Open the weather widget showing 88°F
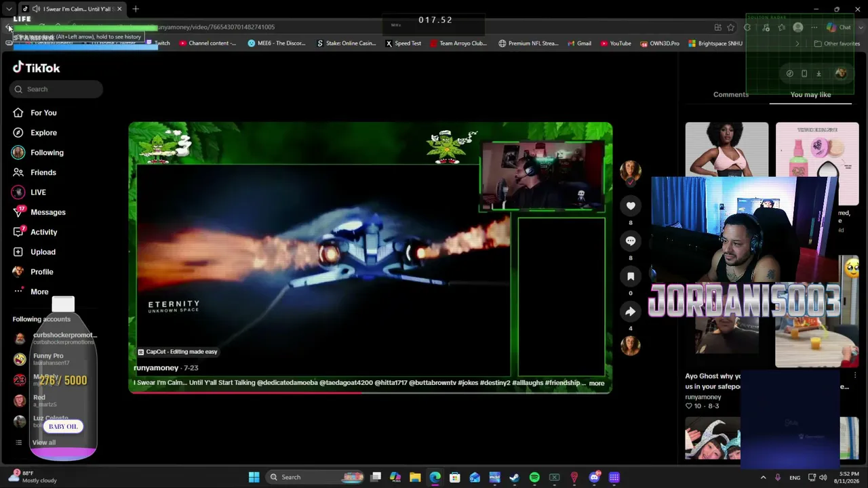This screenshot has width=868, height=488. [34, 476]
